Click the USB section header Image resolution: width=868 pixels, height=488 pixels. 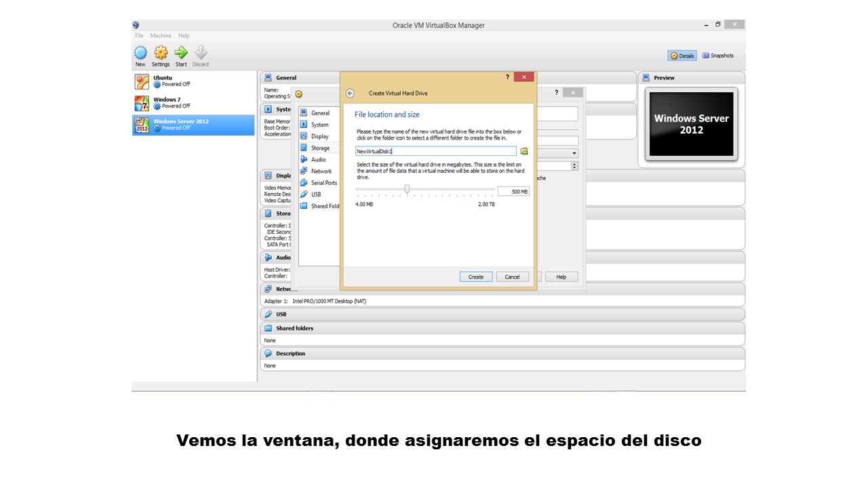tap(502, 314)
